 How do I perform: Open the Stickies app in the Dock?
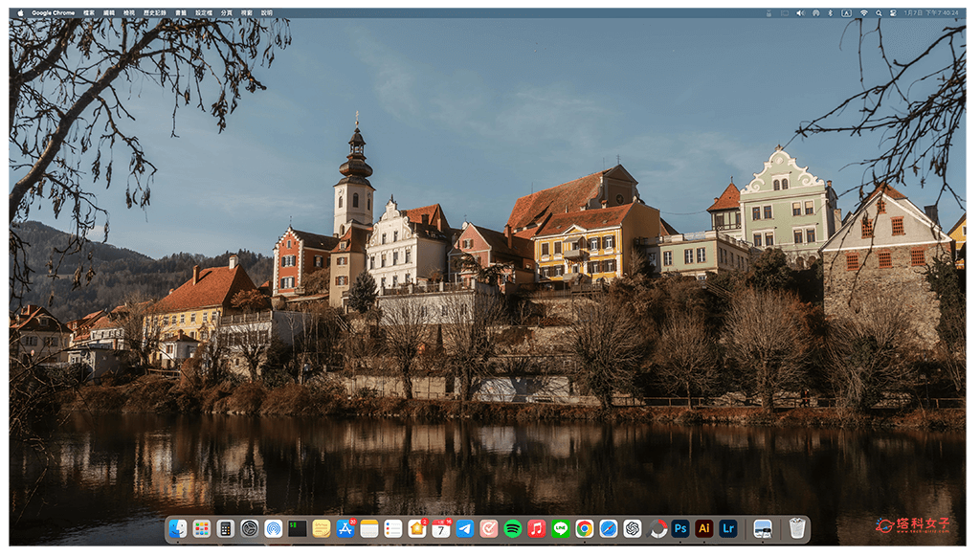[322, 529]
